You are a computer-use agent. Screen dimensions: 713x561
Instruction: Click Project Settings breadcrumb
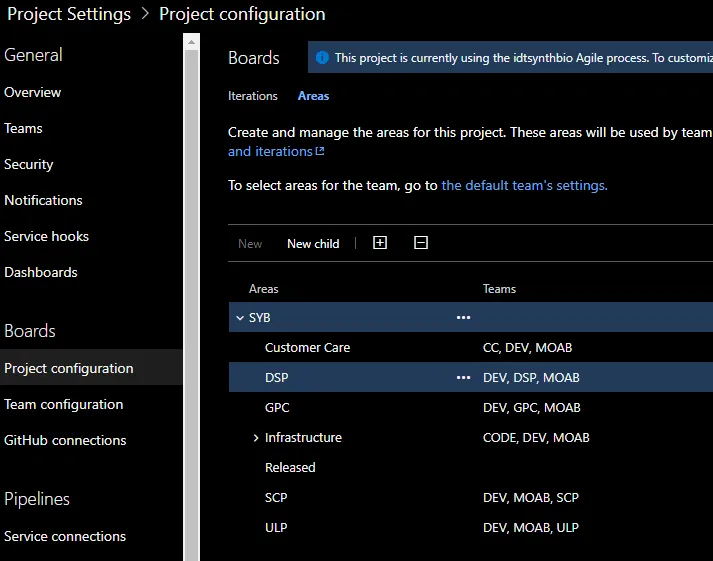tap(69, 14)
